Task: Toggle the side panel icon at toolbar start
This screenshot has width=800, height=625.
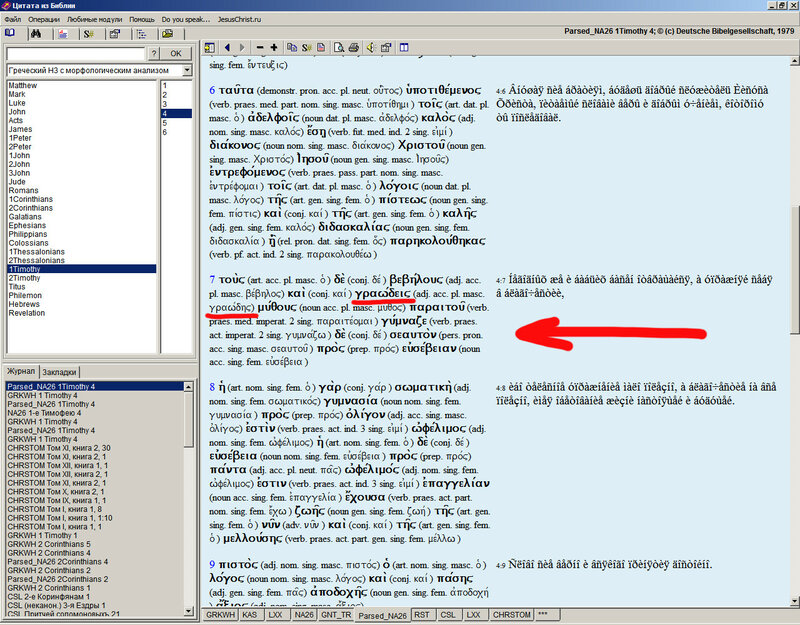Action: [x=210, y=47]
